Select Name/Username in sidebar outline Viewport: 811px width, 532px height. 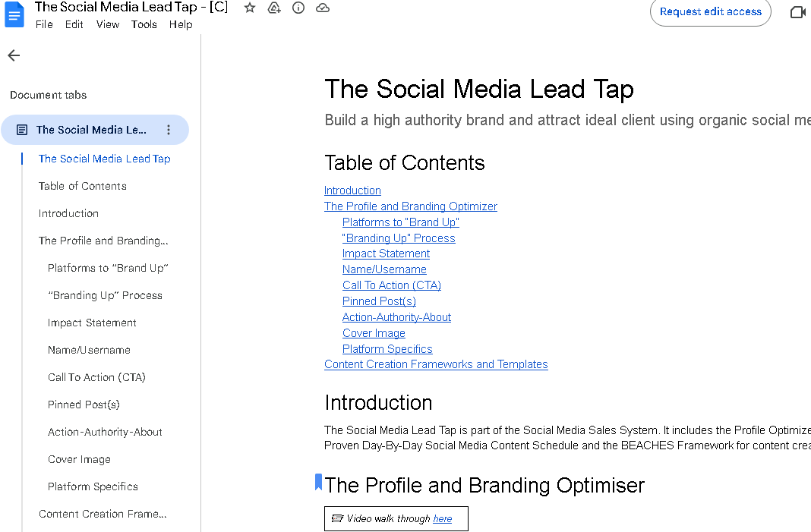tap(89, 350)
